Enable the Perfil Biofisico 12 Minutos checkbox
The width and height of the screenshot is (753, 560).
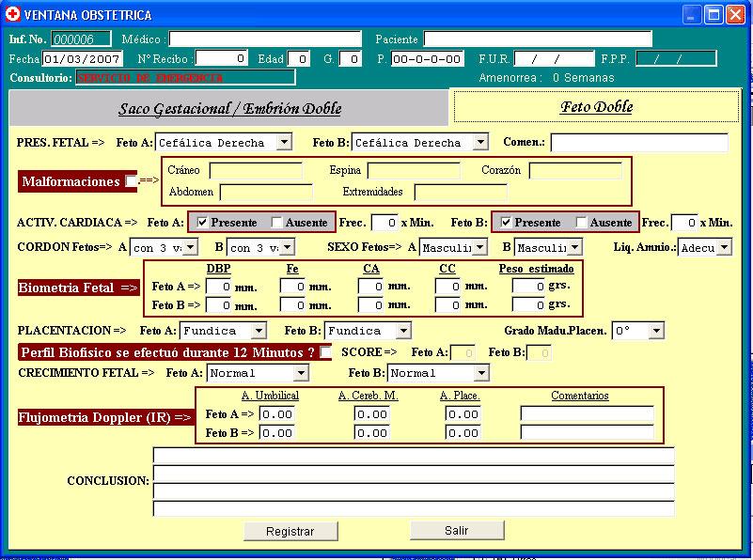coord(325,352)
